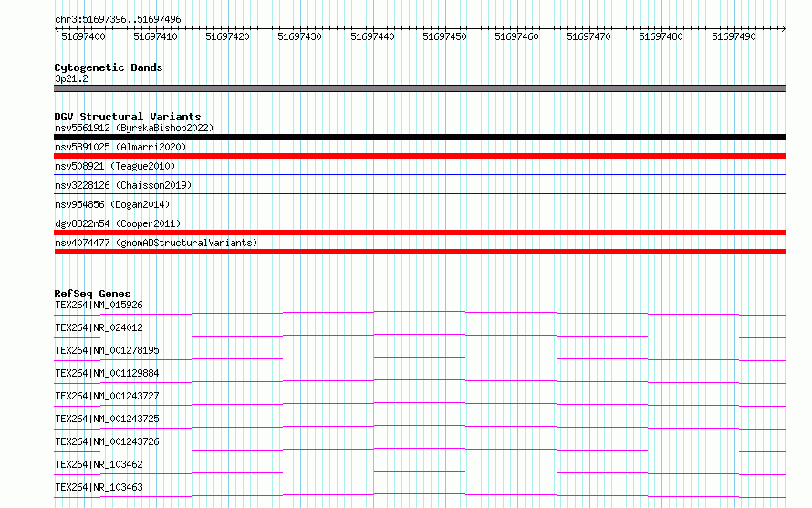This screenshot has width=812, height=508.
Task: Click the gray 3p21.2 cytogenetic band bar
Action: 420,88
